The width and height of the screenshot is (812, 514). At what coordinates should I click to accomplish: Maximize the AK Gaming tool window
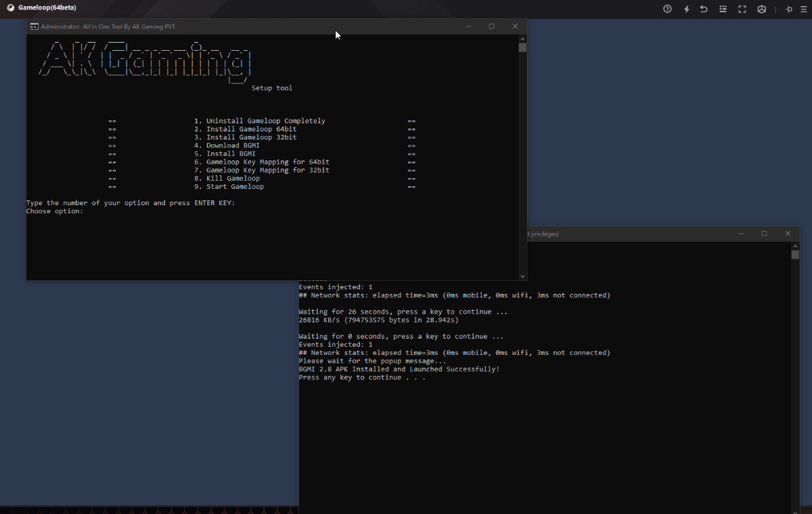pyautogui.click(x=491, y=26)
